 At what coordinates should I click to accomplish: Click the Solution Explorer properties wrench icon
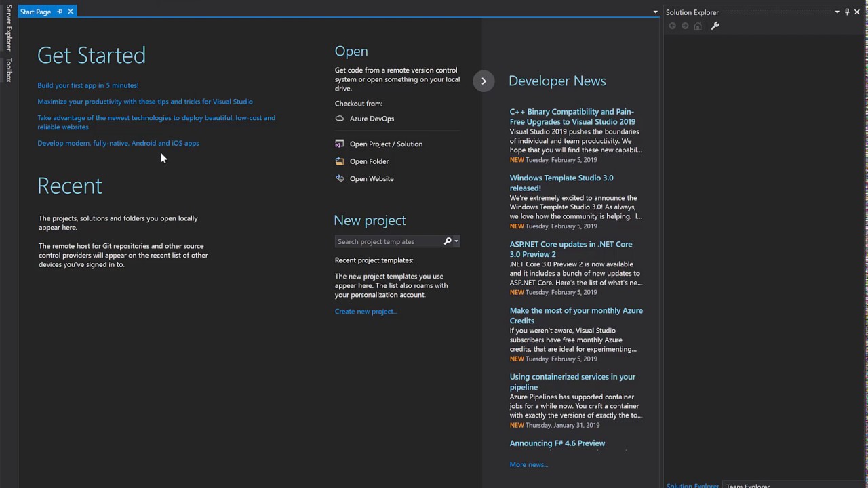click(715, 26)
